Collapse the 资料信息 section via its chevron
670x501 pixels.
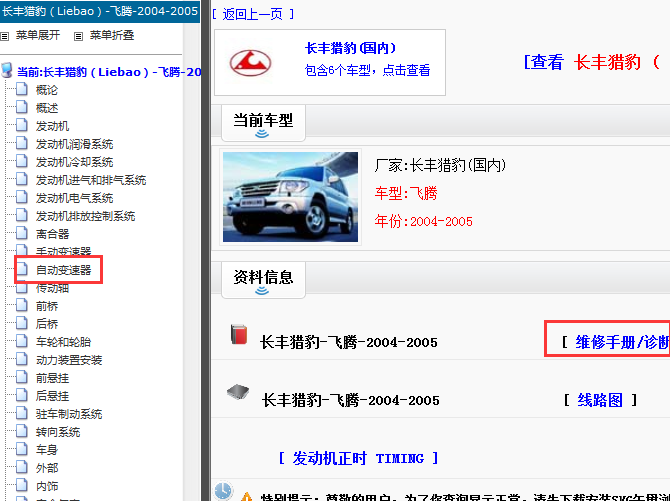pos(262,291)
